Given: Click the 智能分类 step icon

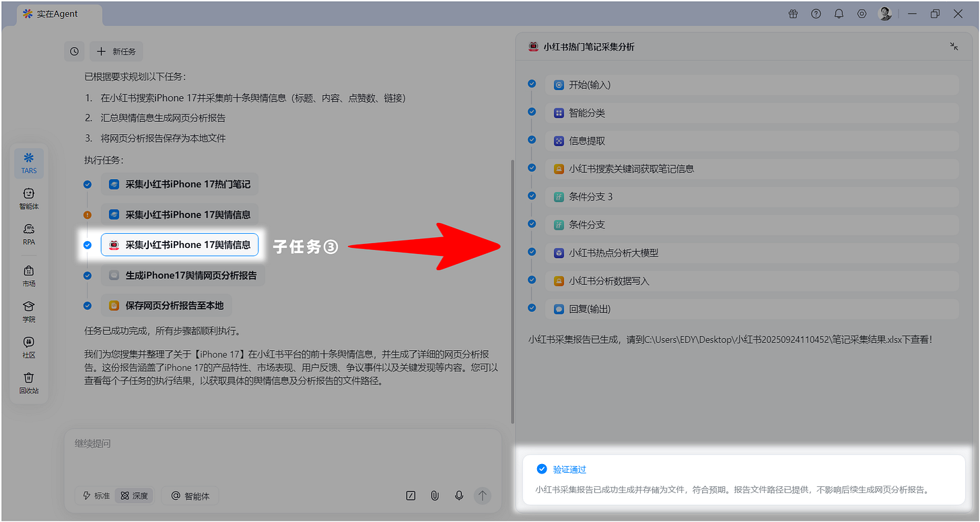Looking at the screenshot, I should tap(559, 113).
